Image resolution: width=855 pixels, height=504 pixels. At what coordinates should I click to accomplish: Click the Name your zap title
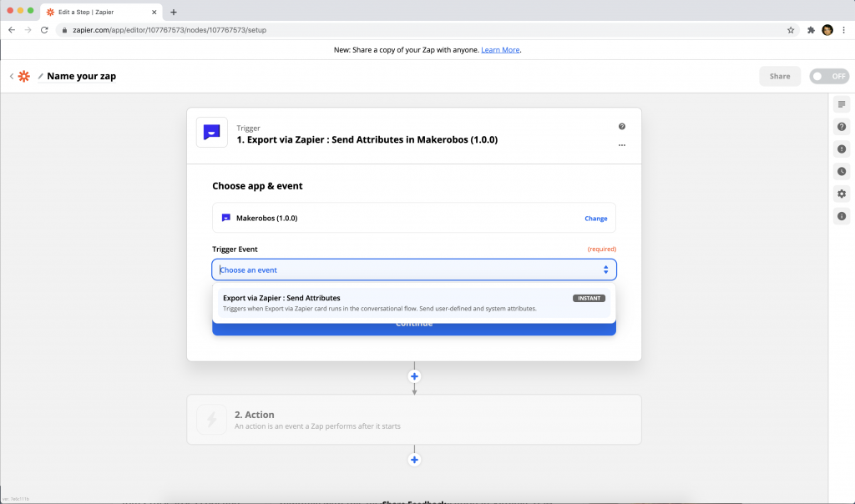coord(81,76)
